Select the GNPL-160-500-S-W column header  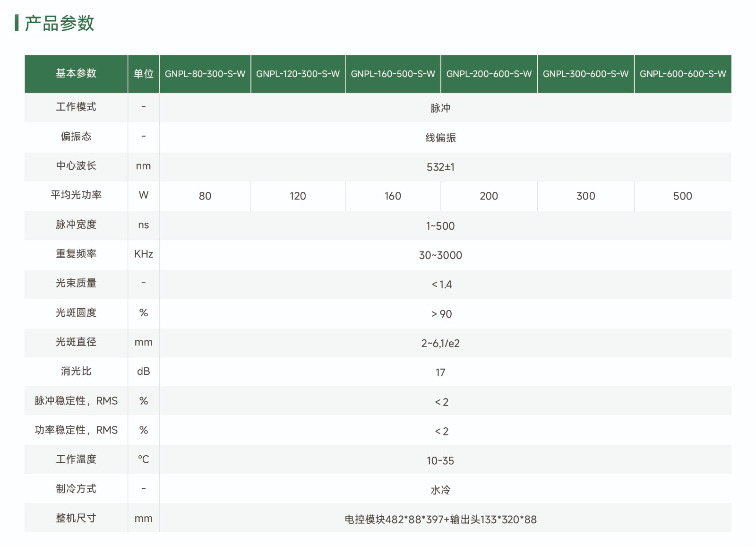coord(393,74)
